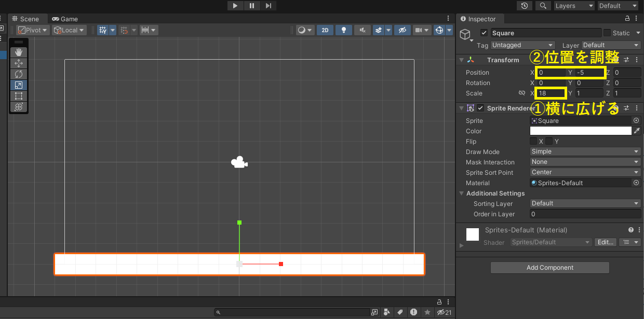The width and height of the screenshot is (644, 319).
Task: Select the Move tool in the toolbar
Action: pyautogui.click(x=19, y=63)
